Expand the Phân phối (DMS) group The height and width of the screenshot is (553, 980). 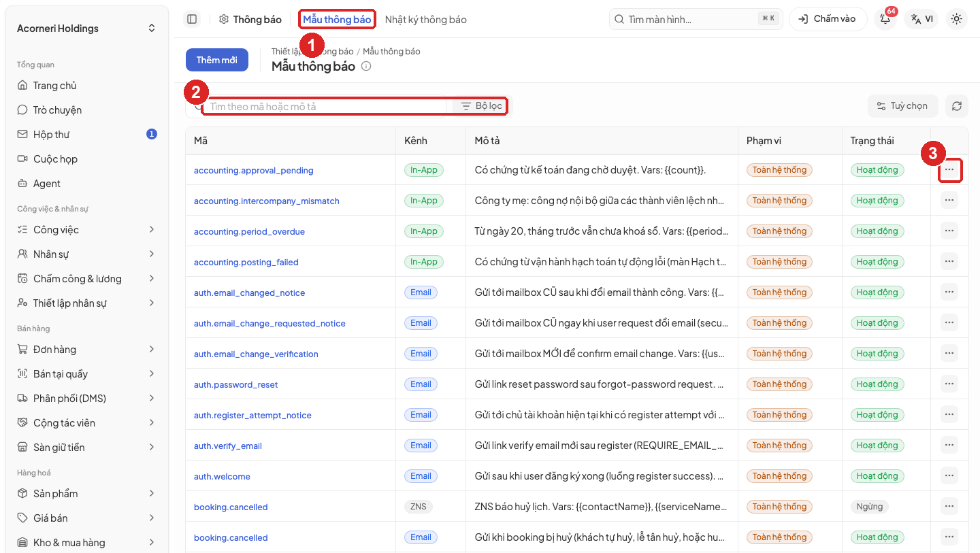tap(87, 399)
